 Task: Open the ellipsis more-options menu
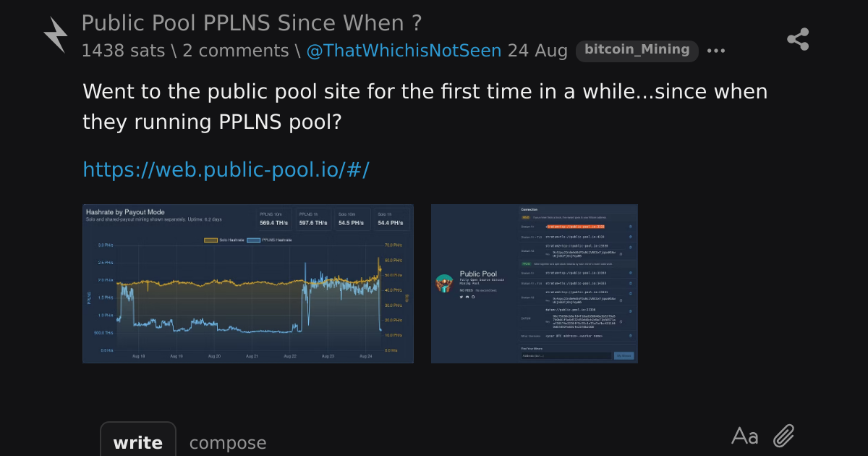click(x=715, y=51)
